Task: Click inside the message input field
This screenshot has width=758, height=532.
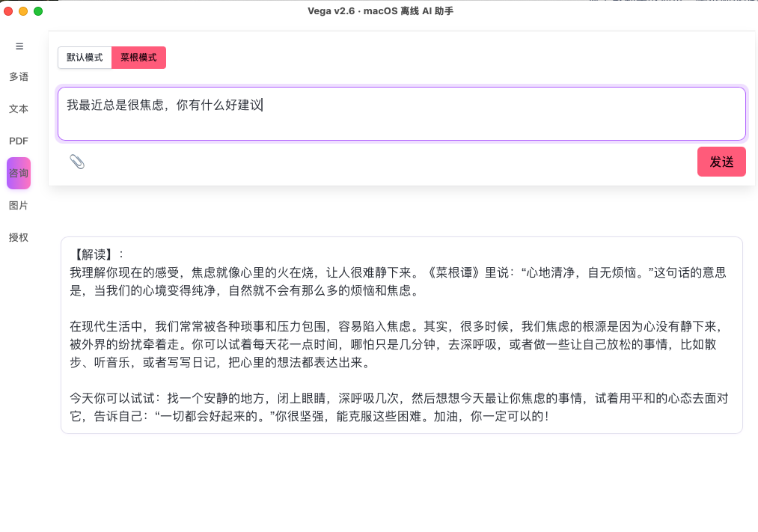Action: coord(402,112)
